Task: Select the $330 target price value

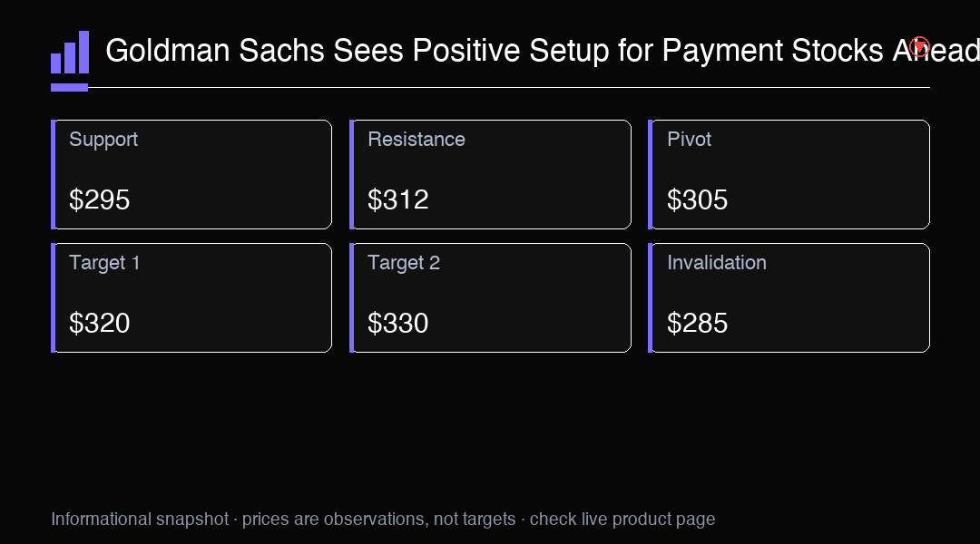Action: (397, 323)
